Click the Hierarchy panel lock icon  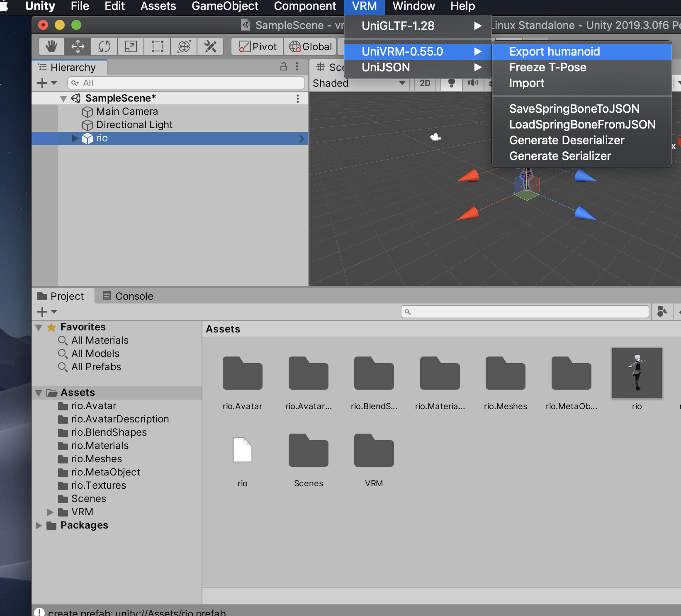(x=284, y=66)
